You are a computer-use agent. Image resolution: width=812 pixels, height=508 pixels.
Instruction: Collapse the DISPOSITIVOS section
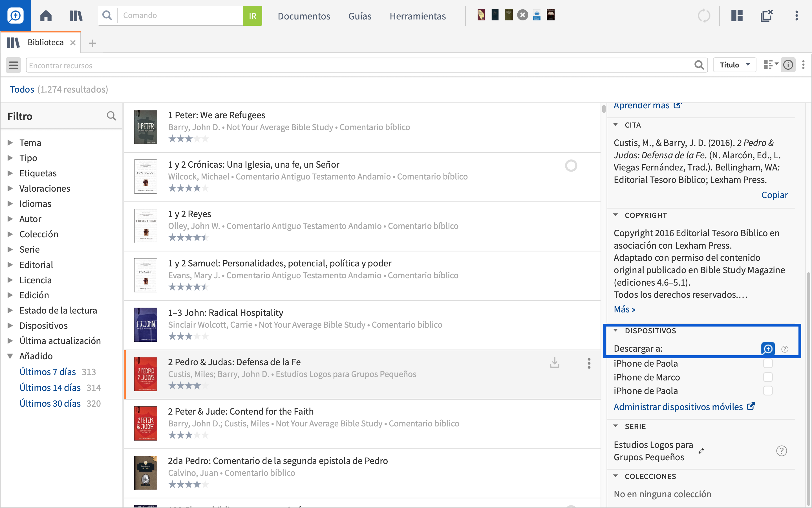615,330
